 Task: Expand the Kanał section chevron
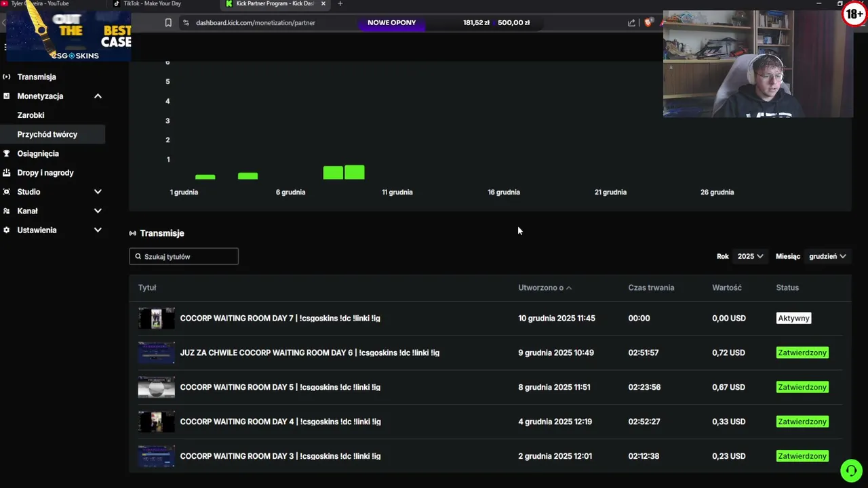98,211
